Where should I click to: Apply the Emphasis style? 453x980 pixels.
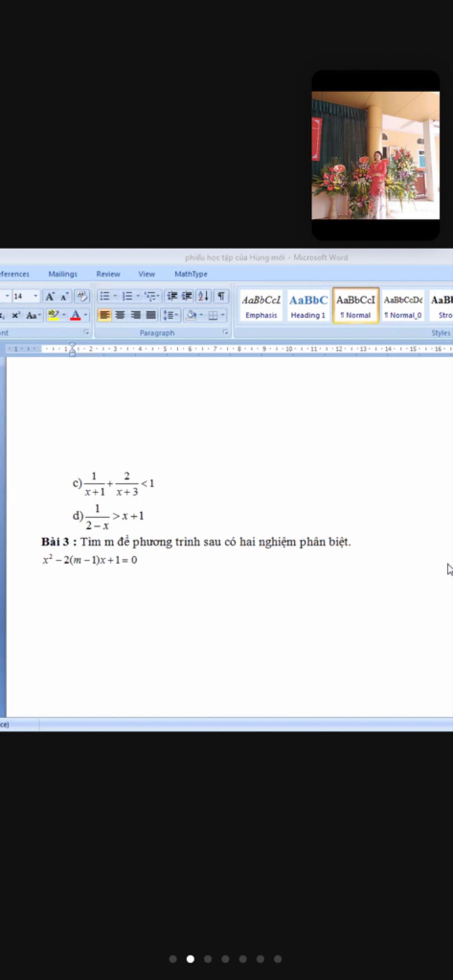[x=261, y=306]
